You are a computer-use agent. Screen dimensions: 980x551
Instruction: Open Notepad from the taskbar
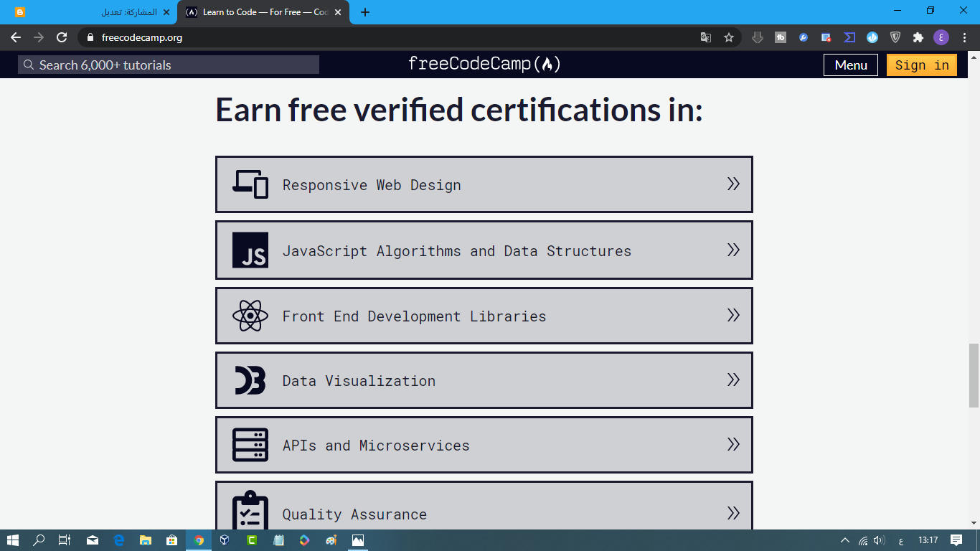click(x=278, y=540)
